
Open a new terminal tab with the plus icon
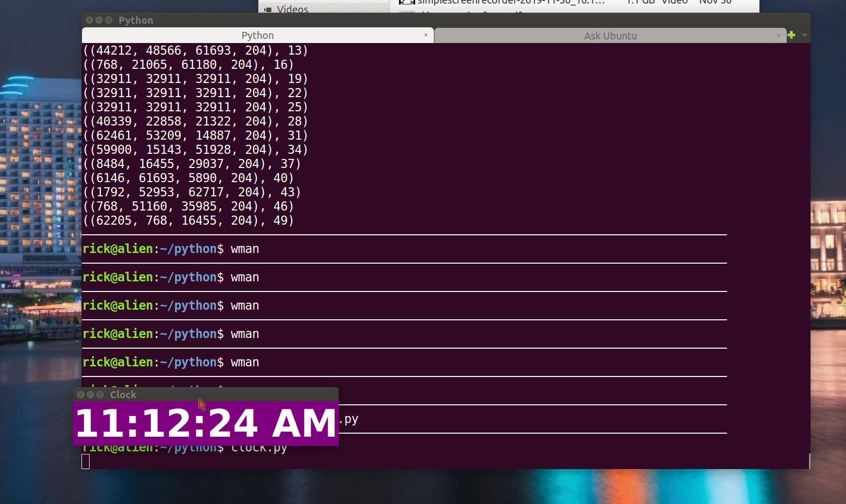click(x=791, y=35)
